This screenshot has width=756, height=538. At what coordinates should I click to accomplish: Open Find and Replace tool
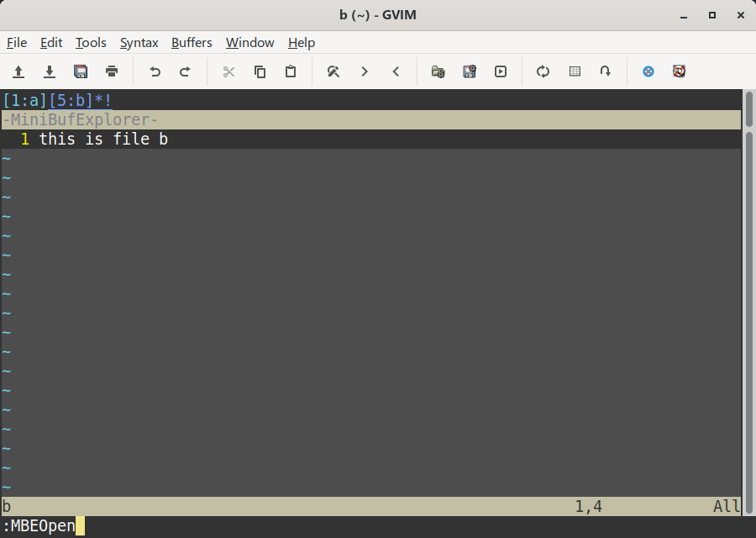pyautogui.click(x=333, y=71)
